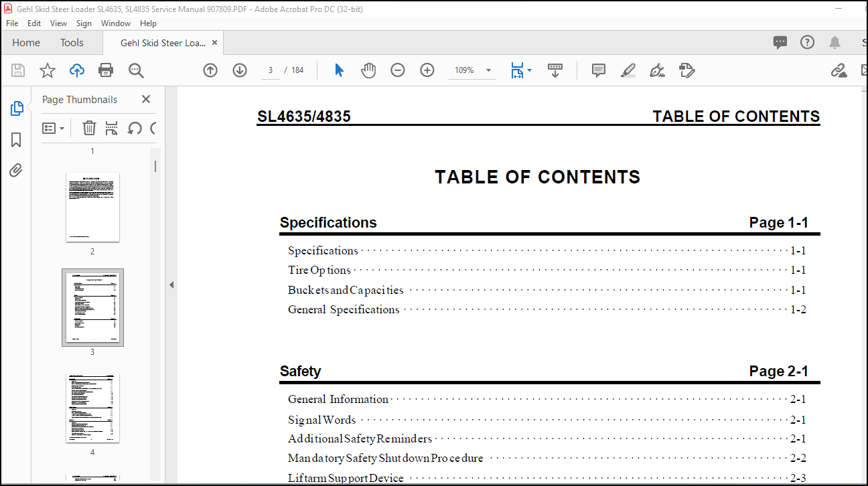
Task: Click the Specifications section heading
Action: [328, 223]
